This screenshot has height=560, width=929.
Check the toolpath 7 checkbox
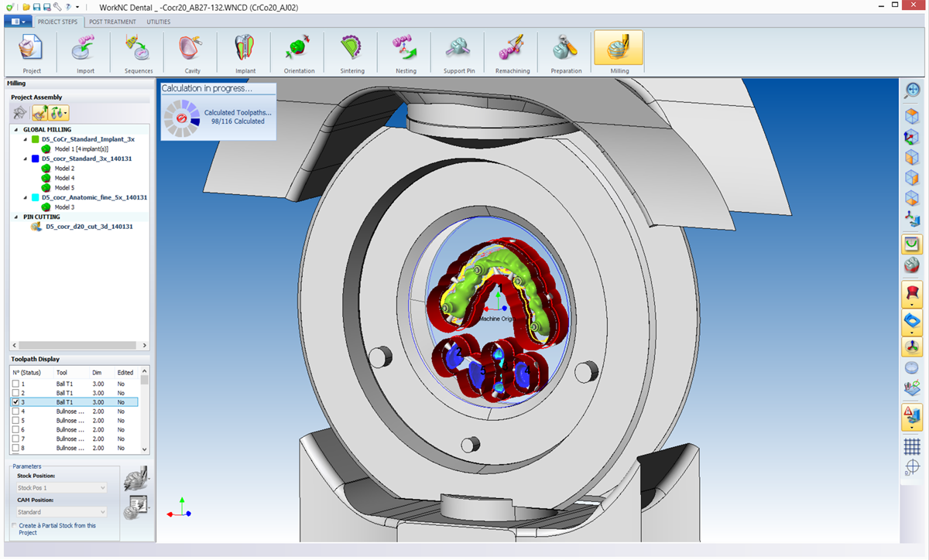click(16, 439)
